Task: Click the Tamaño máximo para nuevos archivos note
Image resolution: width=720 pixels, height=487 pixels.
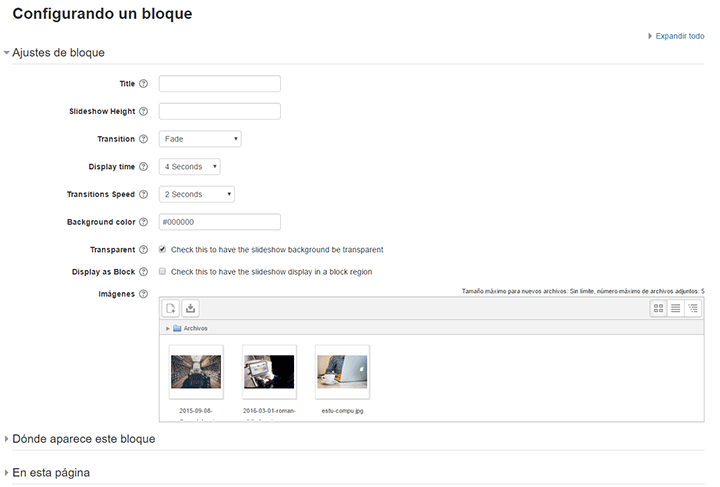Action: (583, 291)
